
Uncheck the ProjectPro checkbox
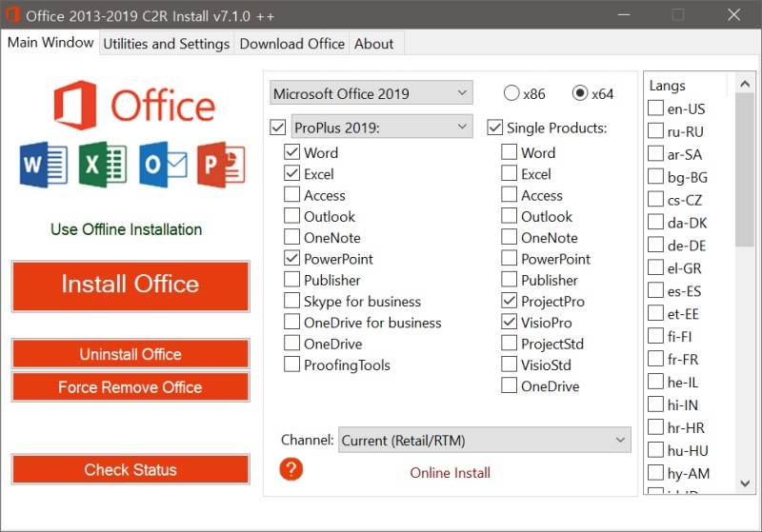coord(509,301)
